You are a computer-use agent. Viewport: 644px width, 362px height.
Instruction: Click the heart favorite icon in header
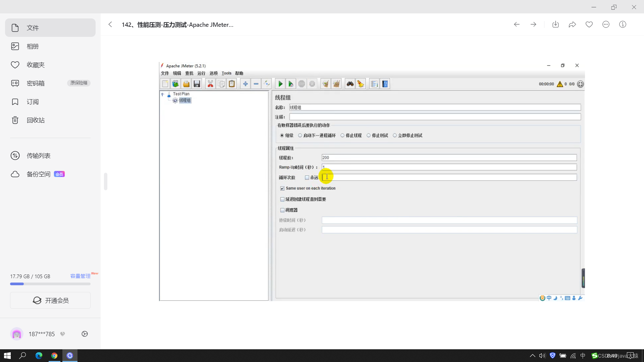click(589, 24)
